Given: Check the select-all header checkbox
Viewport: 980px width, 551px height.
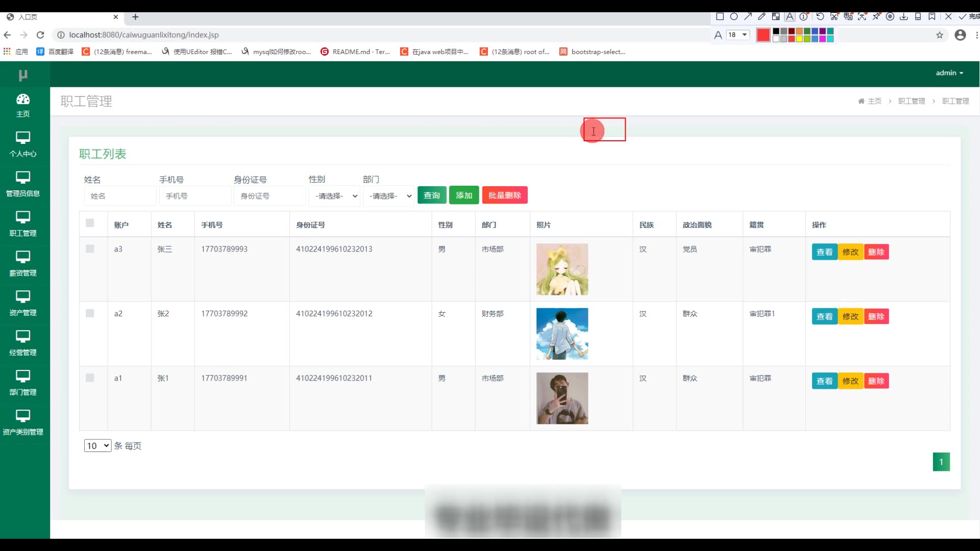Looking at the screenshot, I should pos(90,223).
